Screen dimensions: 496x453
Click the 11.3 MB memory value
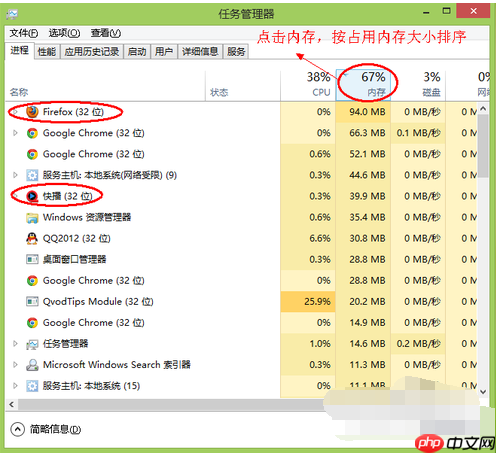click(x=367, y=365)
